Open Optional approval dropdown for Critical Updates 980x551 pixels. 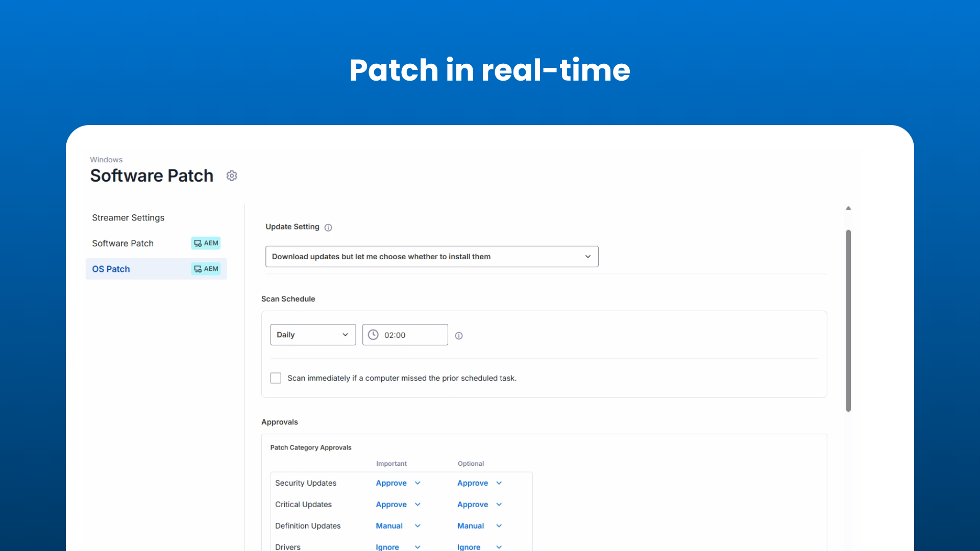point(498,504)
